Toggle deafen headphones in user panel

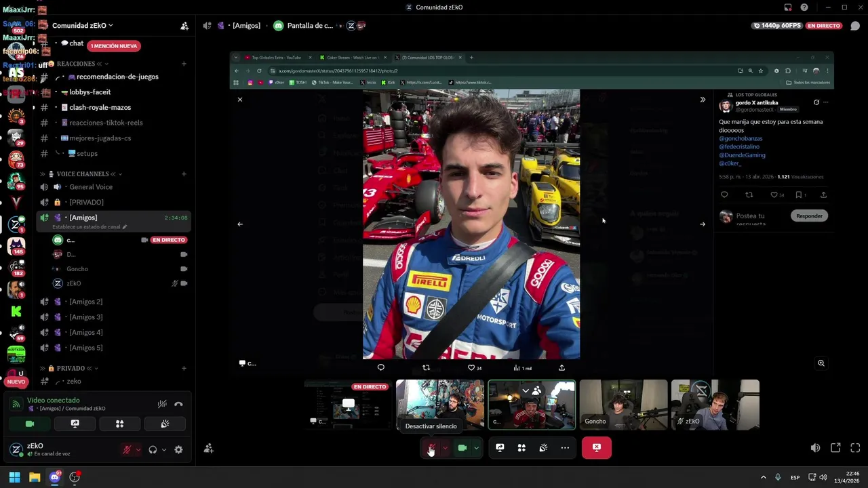(x=153, y=449)
